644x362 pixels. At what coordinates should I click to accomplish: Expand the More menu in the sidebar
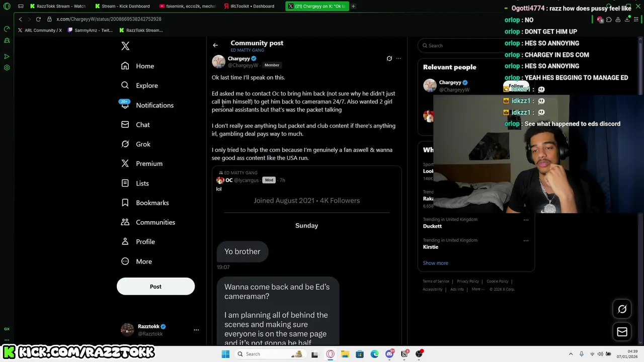tap(136, 261)
